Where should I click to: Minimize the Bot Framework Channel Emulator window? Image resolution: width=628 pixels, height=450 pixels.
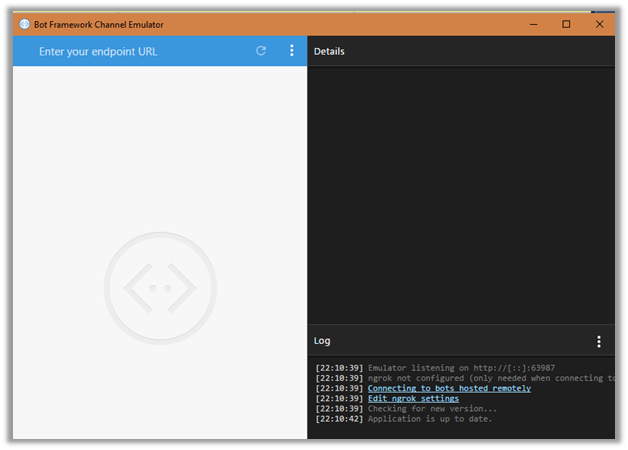click(x=533, y=24)
